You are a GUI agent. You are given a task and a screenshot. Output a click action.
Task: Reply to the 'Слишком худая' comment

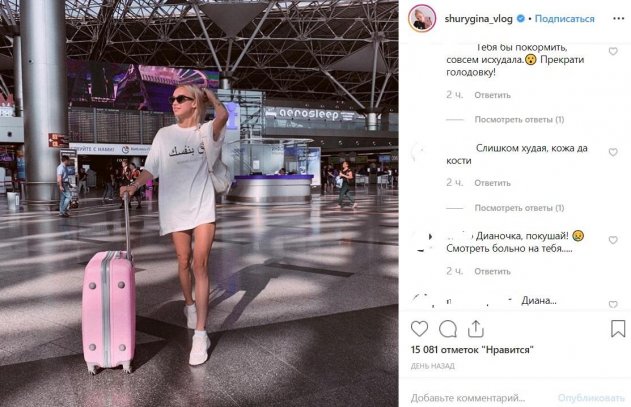tap(492, 183)
